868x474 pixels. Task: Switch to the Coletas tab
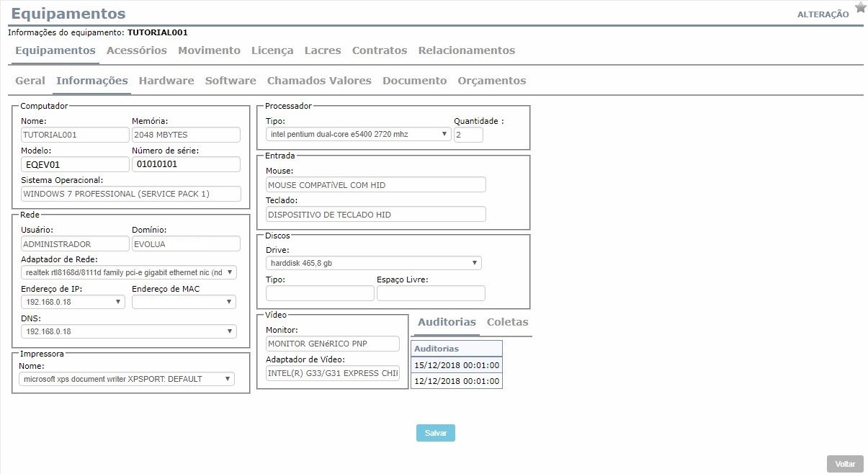point(507,322)
